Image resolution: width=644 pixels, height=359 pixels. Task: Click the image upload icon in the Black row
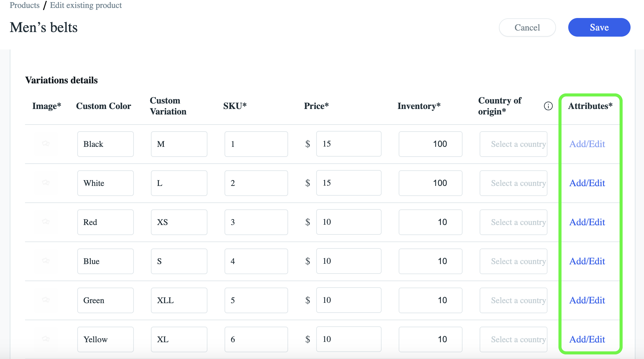tap(46, 144)
